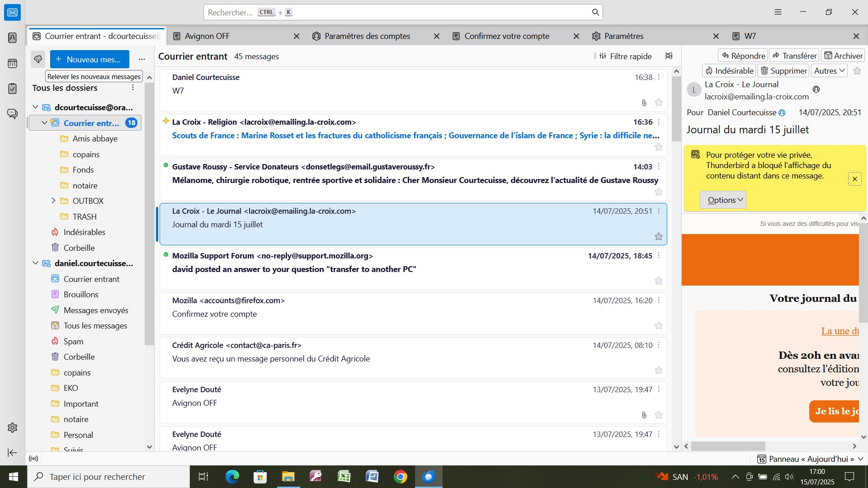This screenshot has height=488, width=868.
Task: Click reading pane horizontal scrollbar
Action: (728, 446)
